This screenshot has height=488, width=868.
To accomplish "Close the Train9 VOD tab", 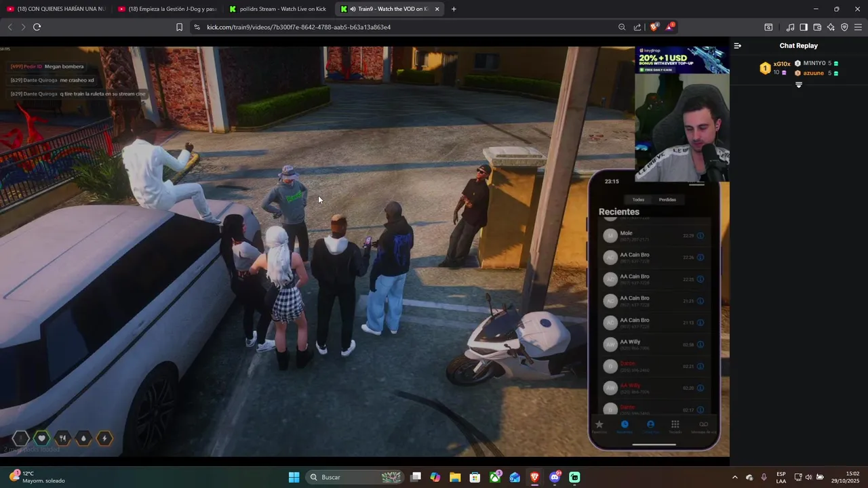I will tap(437, 9).
